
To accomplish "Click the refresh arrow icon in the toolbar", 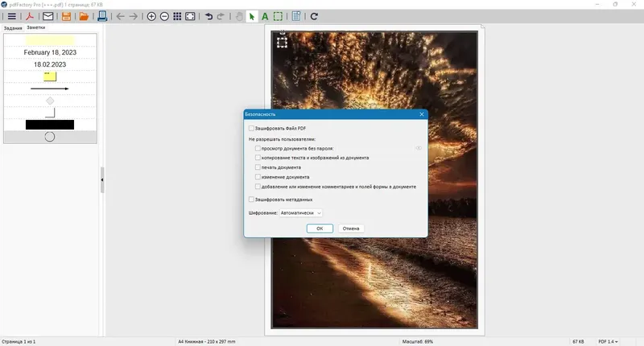I will (314, 16).
